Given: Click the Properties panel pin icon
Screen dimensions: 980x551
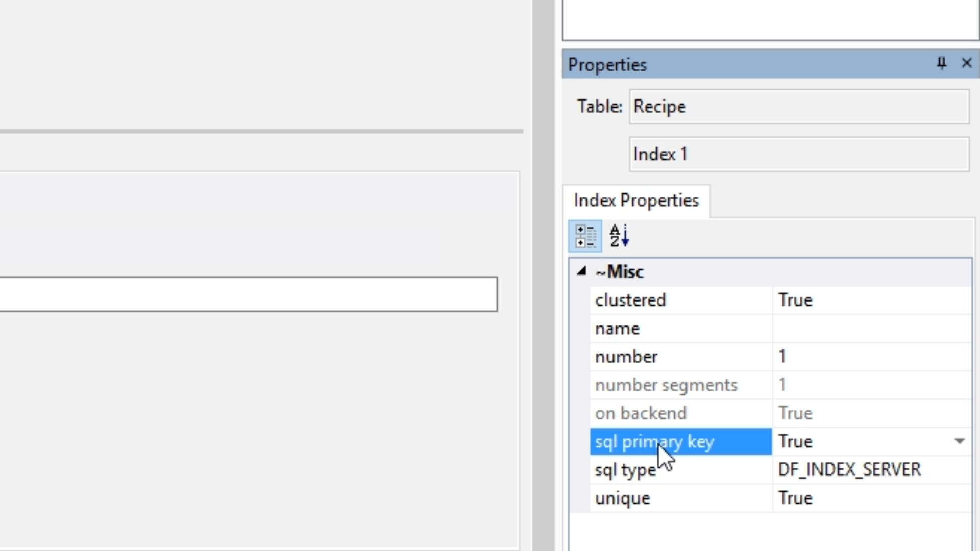Looking at the screenshot, I should tap(941, 63).
